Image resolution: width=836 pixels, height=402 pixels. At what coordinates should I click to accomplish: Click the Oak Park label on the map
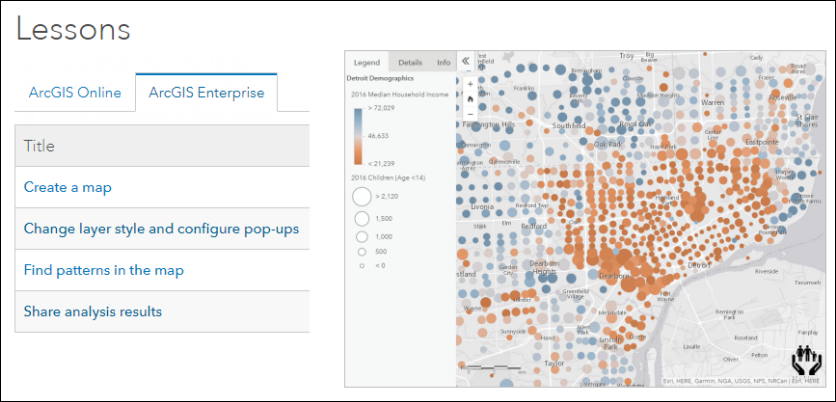click(608, 144)
